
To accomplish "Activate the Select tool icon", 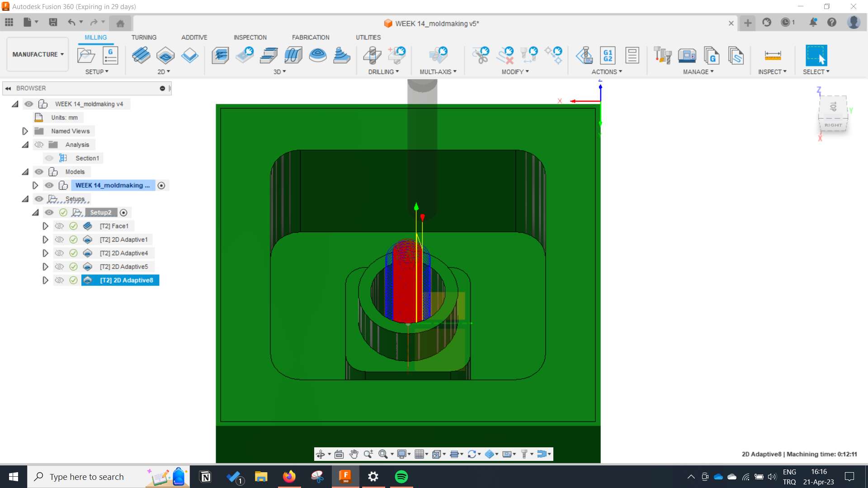I will click(x=816, y=56).
